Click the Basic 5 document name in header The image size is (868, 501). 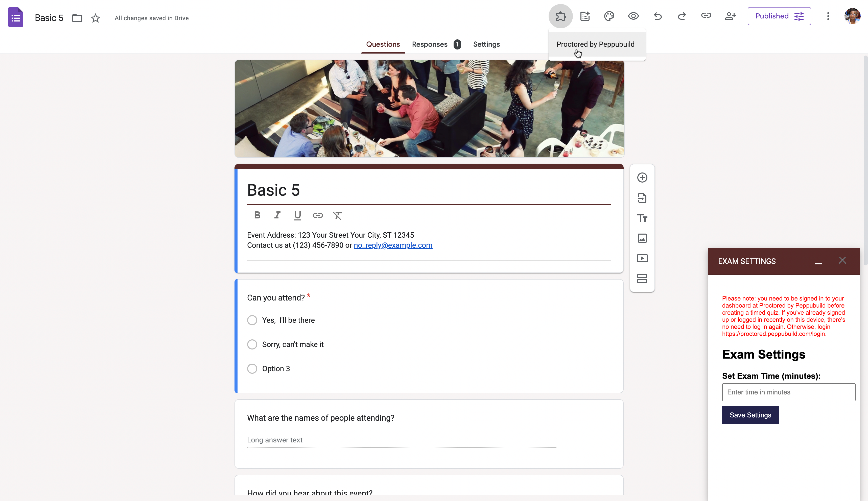(x=49, y=18)
